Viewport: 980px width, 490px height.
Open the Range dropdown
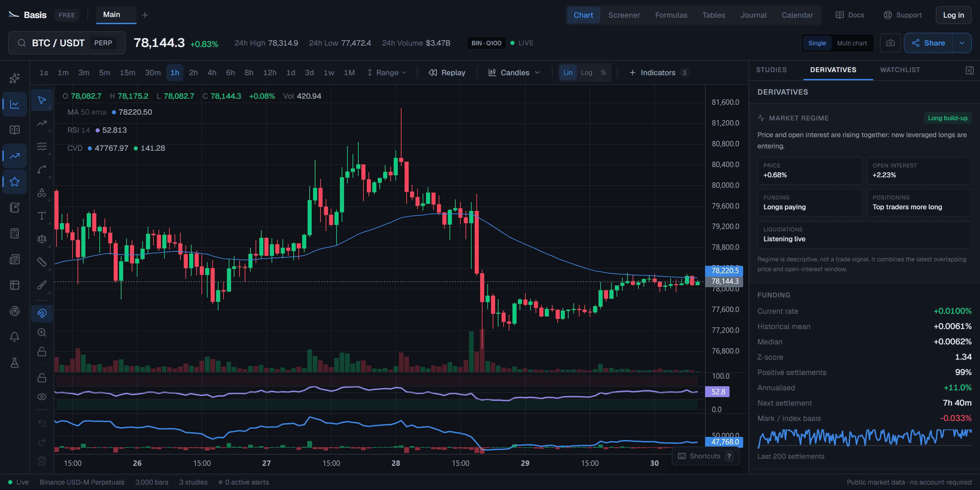(x=387, y=73)
